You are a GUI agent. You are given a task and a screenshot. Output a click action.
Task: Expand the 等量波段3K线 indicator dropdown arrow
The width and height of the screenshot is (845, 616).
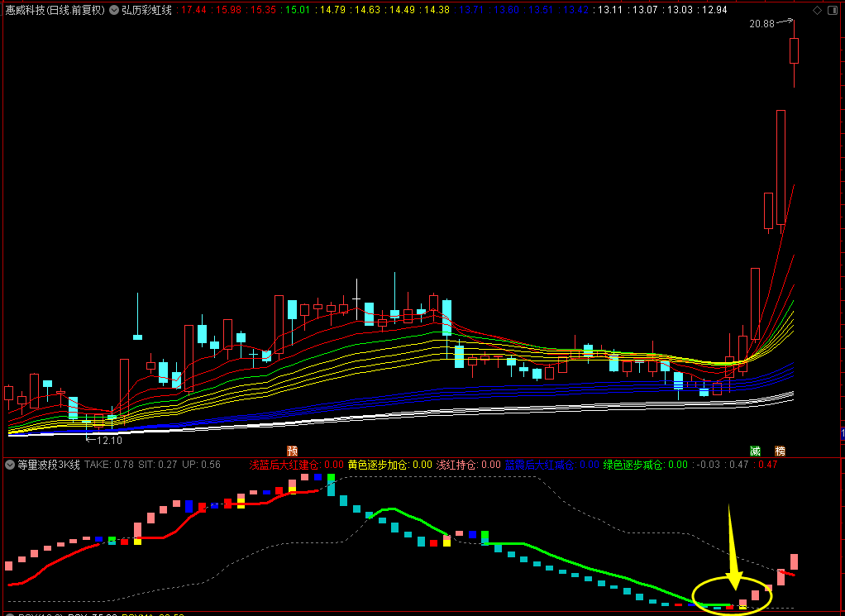click(10, 465)
